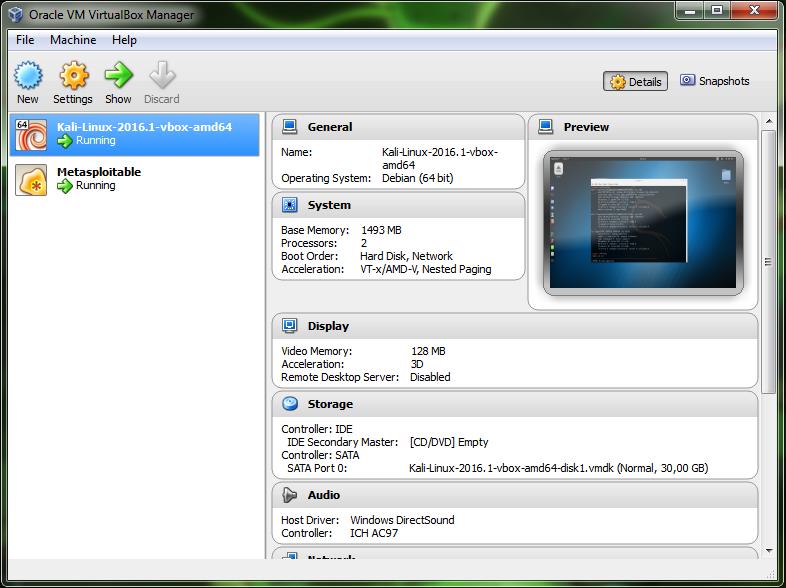
Task: Click the Storage section header
Action: pos(515,404)
